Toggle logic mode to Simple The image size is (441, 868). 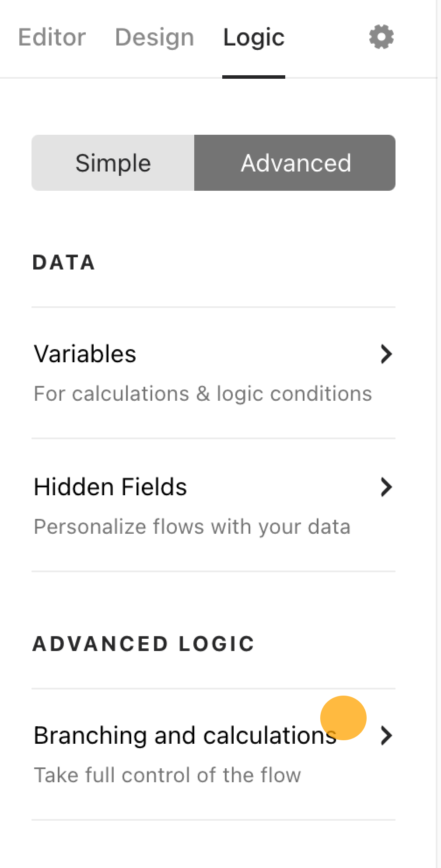click(x=113, y=163)
